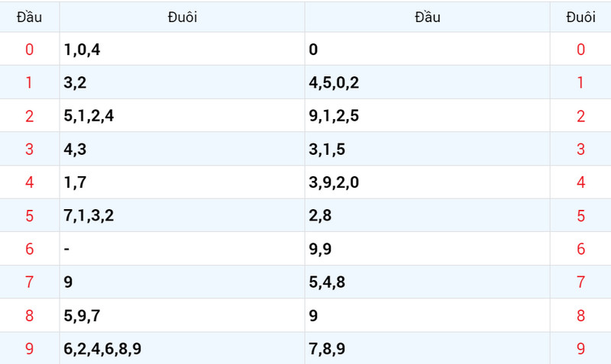Select the cell showing 3,9,2,0

point(428,182)
